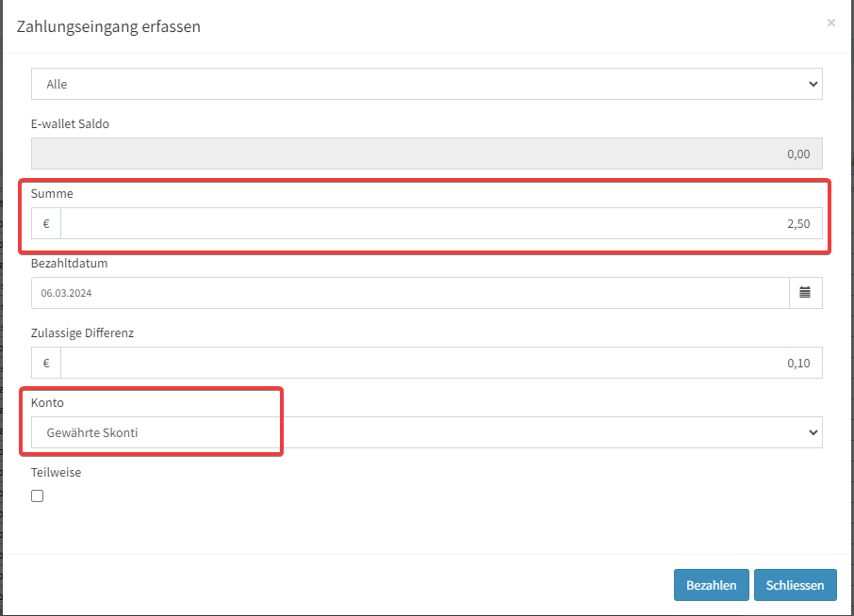Viewport: 854px width, 616px height.
Task: Expand the Alle dropdown
Action: (x=426, y=84)
